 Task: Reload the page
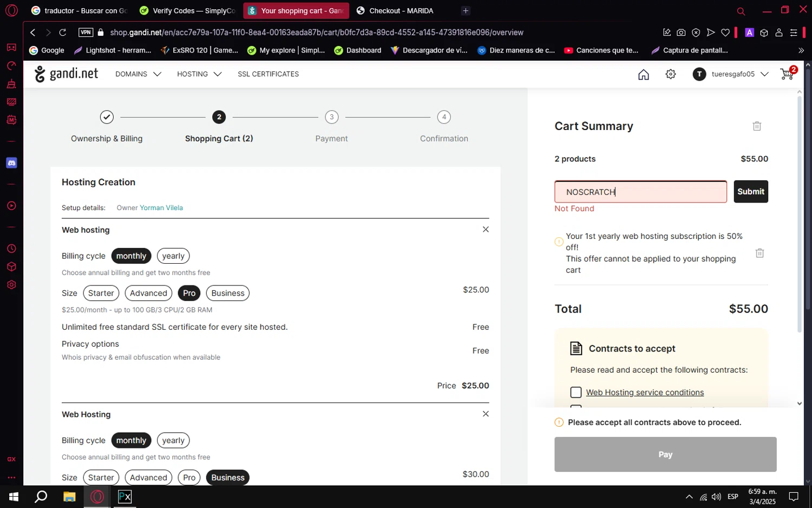pyautogui.click(x=63, y=32)
